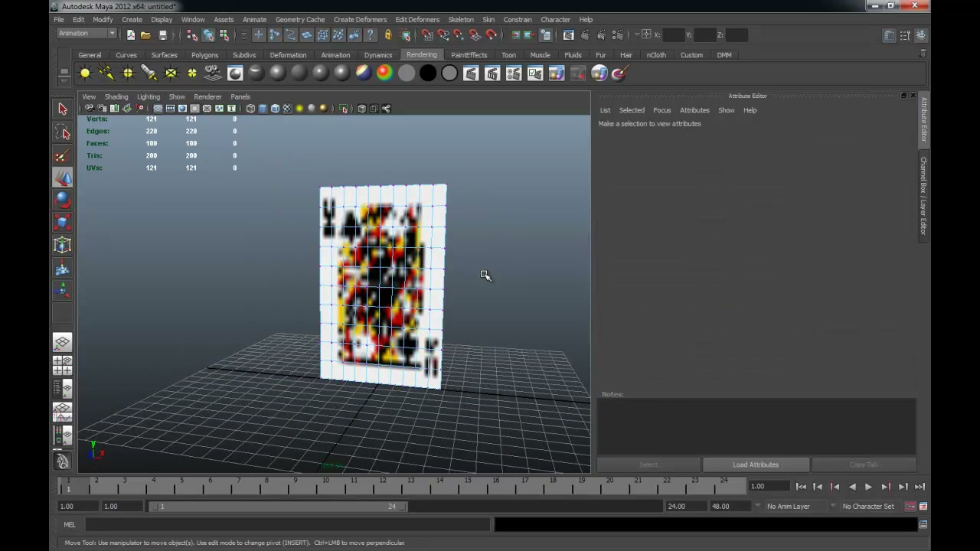Image resolution: width=980 pixels, height=551 pixels.
Task: Click the go to end of playback button
Action: (920, 487)
